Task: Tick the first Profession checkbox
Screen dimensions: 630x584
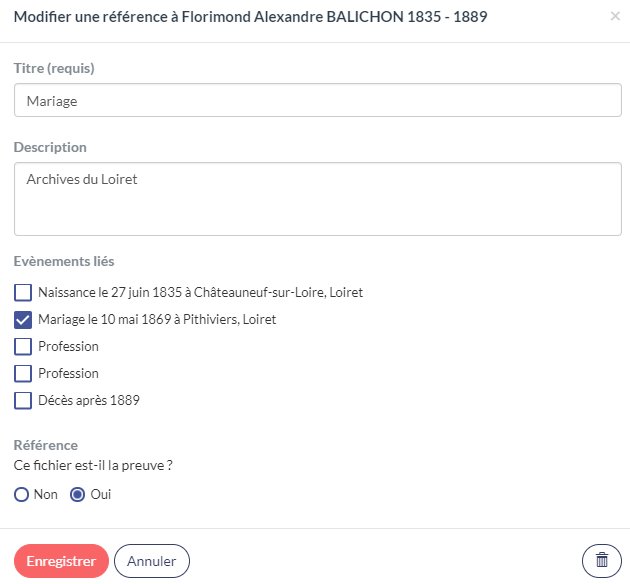Action: tap(23, 347)
